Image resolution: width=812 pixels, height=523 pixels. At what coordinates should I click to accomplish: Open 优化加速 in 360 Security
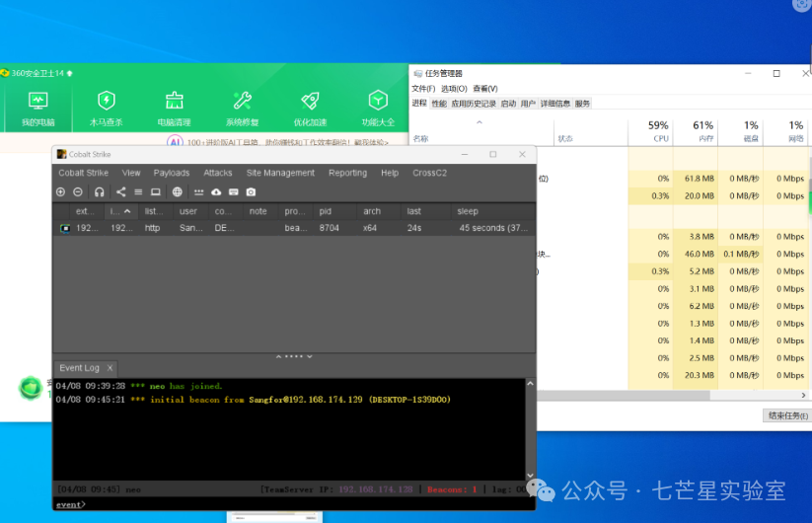(x=310, y=109)
